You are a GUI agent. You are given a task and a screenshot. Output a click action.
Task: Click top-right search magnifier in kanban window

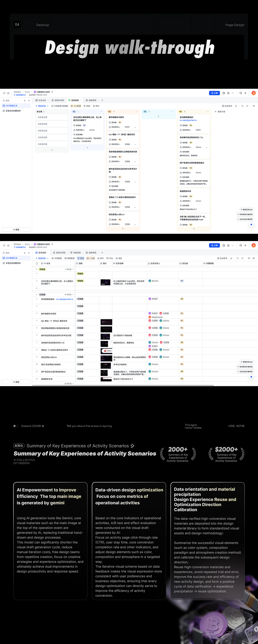click(241, 93)
